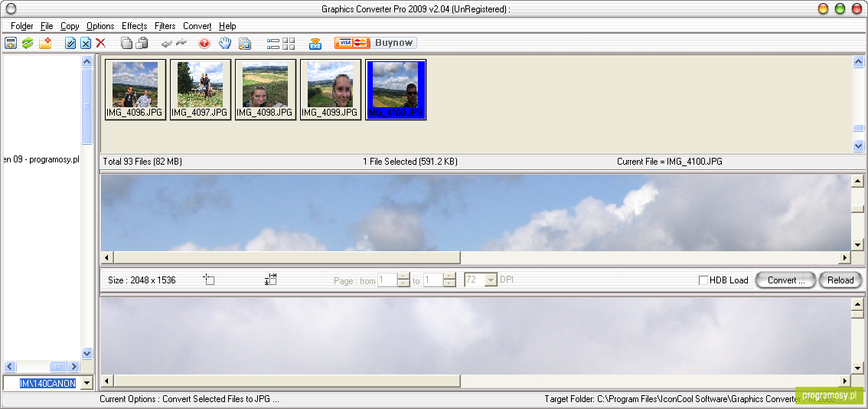Click the folder tree vertical scrollbar thumb
The image size is (868, 409).
coord(87,106)
